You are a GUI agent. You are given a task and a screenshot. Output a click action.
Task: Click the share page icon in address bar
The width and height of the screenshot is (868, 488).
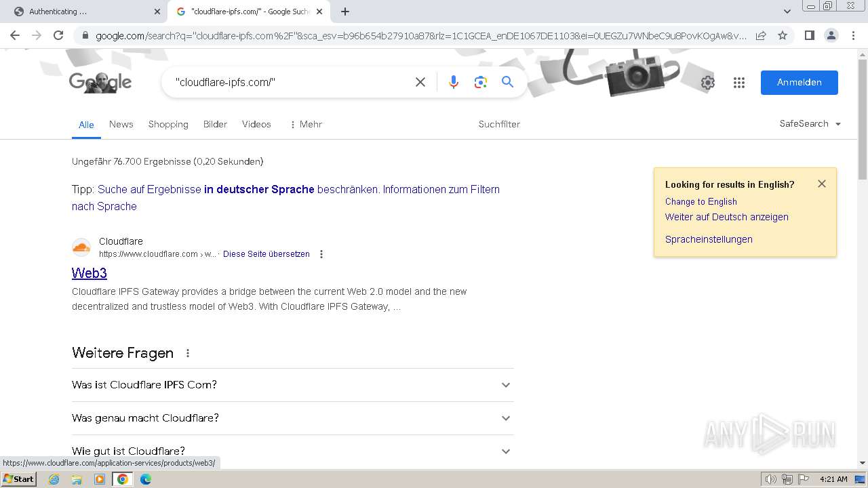tap(761, 35)
